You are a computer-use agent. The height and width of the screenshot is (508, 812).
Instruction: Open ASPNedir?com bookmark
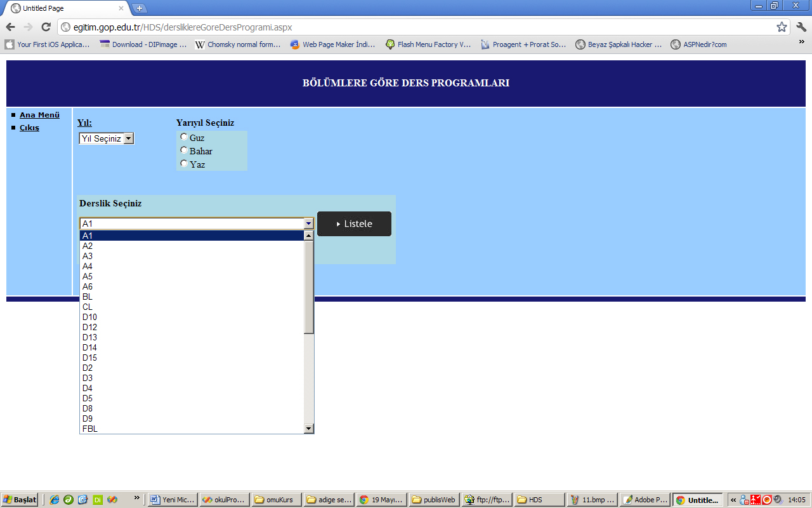point(699,44)
